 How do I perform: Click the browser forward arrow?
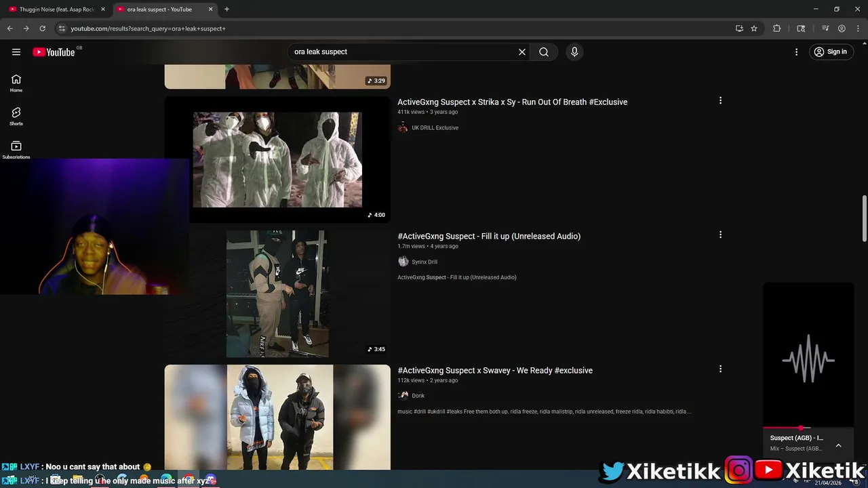(x=26, y=28)
